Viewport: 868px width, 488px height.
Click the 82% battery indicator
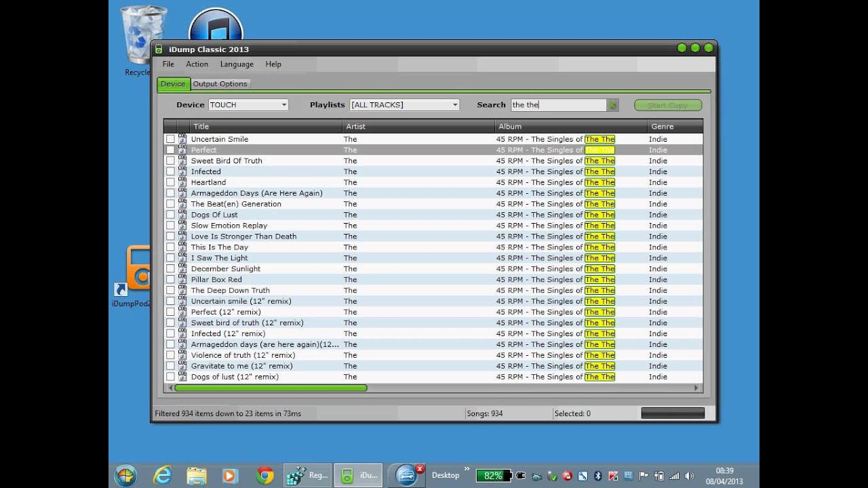tap(493, 476)
